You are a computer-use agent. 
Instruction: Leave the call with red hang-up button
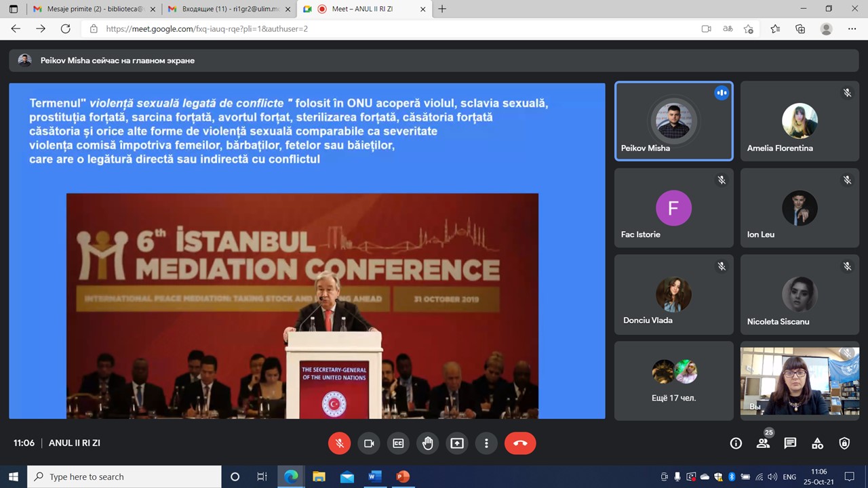click(x=520, y=443)
